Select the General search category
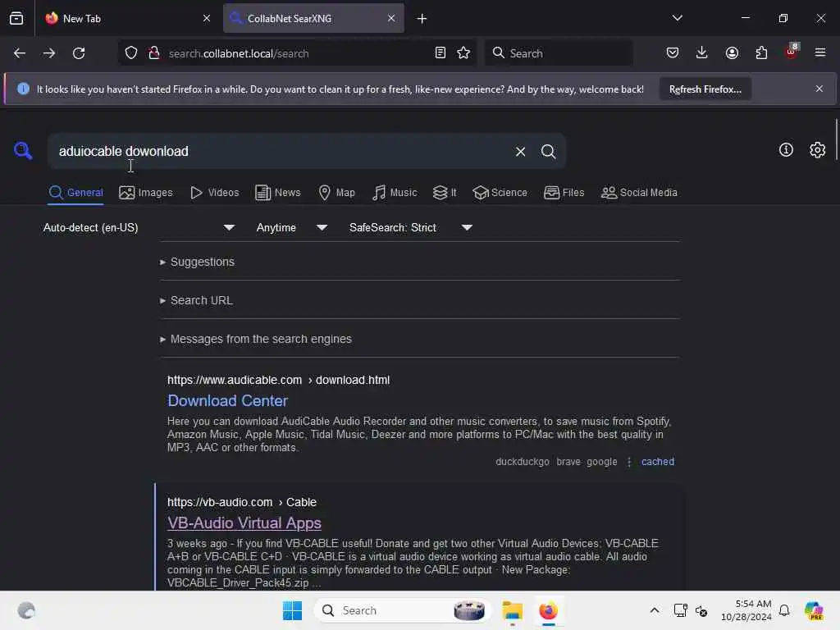This screenshot has width=840, height=630. 76,193
